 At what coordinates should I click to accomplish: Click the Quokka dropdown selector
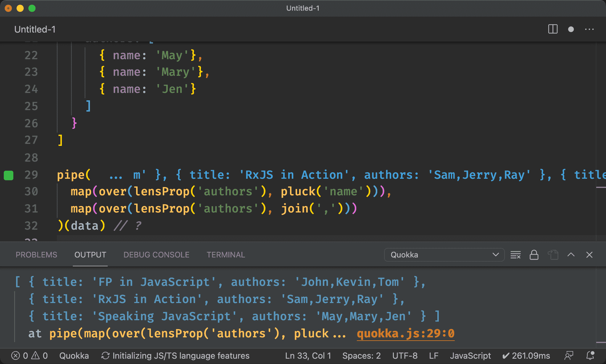443,255
